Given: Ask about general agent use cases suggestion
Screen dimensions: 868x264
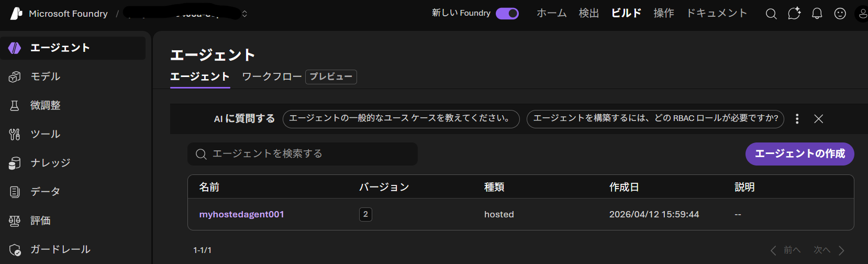Looking at the screenshot, I should 401,118.
